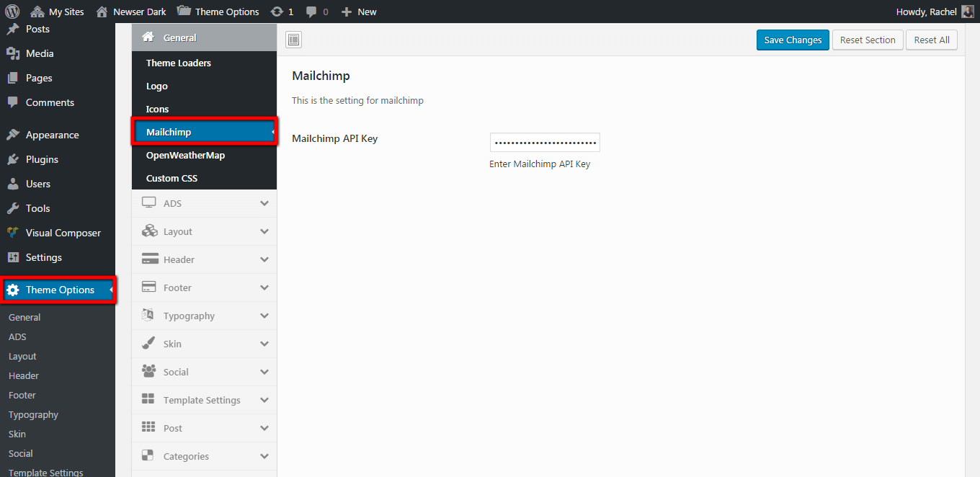This screenshot has height=477, width=980.
Task: Select the OpenWeatherMap submenu item
Action: point(185,155)
